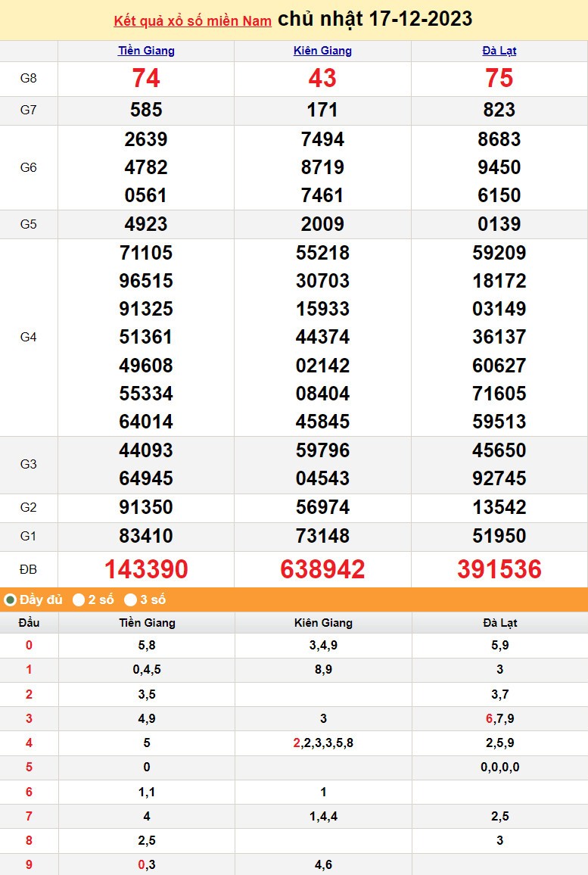Click the 'Đầu' column header
The width and height of the screenshot is (588, 875).
click(x=29, y=623)
